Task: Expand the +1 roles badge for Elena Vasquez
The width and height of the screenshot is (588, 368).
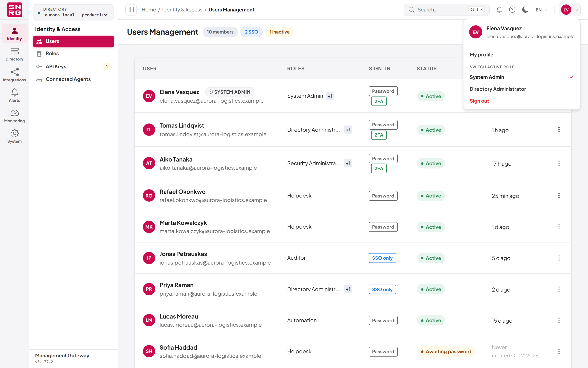Action: [330, 96]
